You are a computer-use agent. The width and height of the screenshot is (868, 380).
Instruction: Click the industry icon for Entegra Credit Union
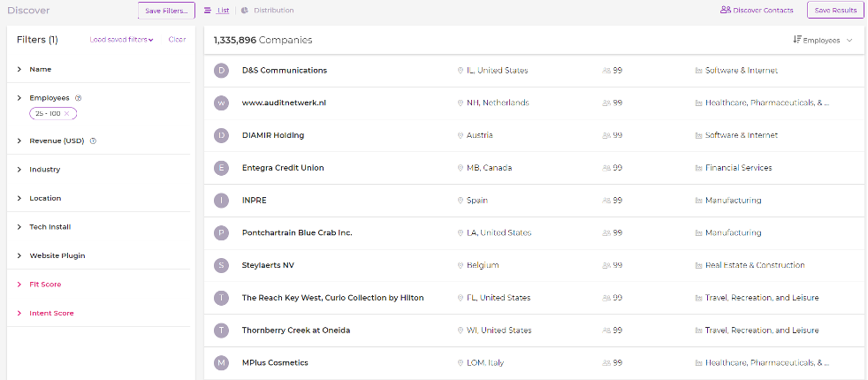[x=698, y=168]
